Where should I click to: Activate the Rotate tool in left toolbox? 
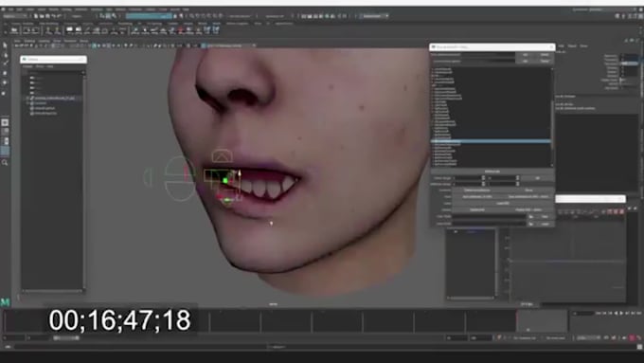click(5, 82)
